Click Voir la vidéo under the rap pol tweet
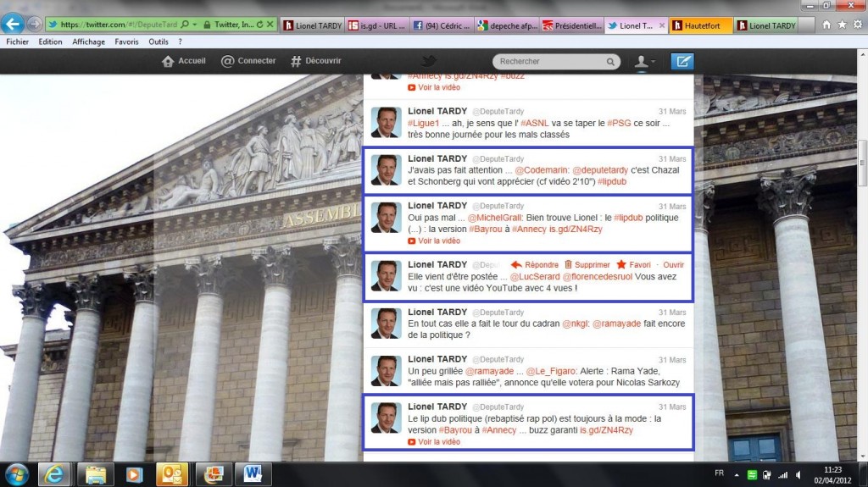The height and width of the screenshot is (487, 868). (433, 441)
